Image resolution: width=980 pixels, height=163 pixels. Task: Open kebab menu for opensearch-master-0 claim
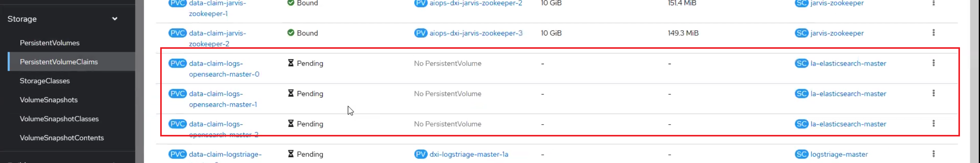pos(933,63)
